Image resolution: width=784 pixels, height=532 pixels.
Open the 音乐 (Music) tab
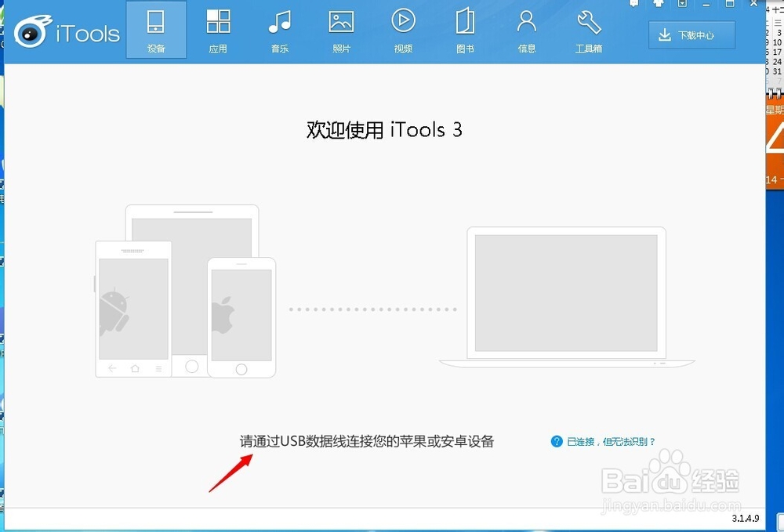pyautogui.click(x=280, y=30)
